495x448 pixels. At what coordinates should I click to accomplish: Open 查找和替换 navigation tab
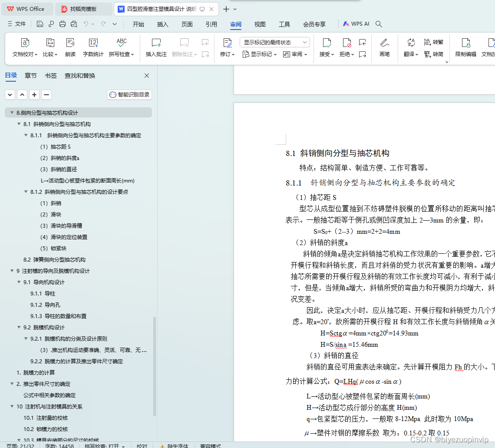click(80, 76)
